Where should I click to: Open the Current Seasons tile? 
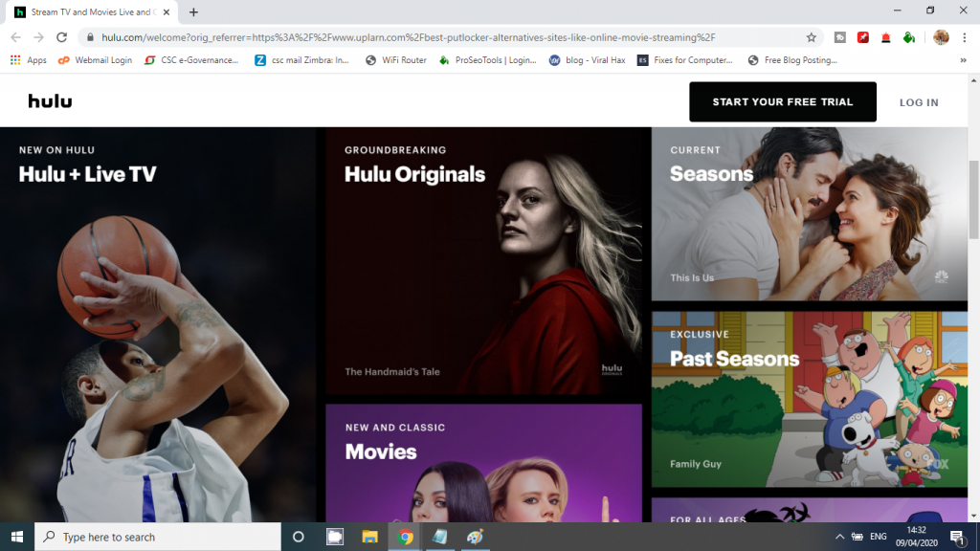pyautogui.click(x=810, y=214)
